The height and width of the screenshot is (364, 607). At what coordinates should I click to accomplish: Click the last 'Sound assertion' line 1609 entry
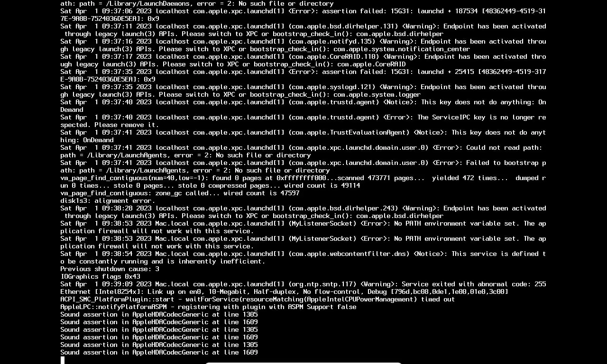[x=159, y=353]
